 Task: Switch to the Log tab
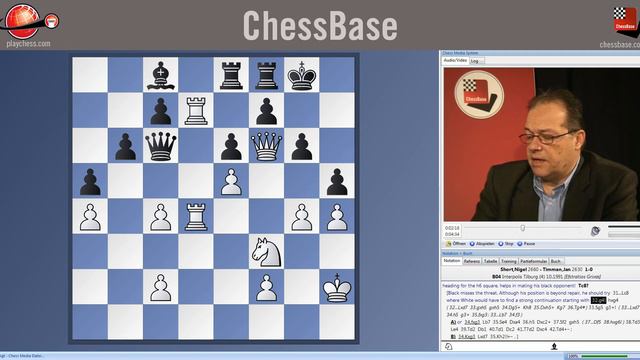476,61
